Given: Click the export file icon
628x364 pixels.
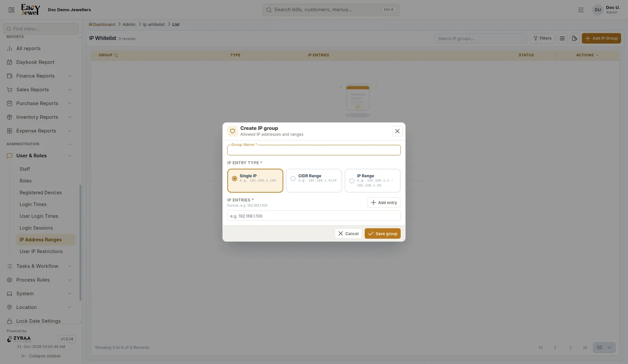Looking at the screenshot, I should pos(575,38).
